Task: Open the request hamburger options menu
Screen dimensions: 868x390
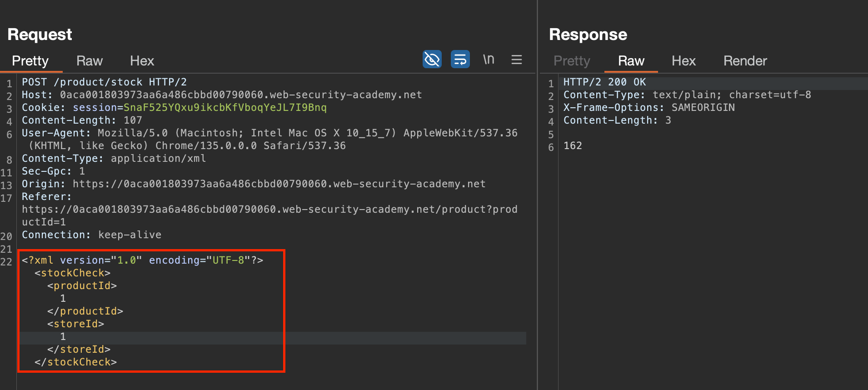Action: (516, 60)
